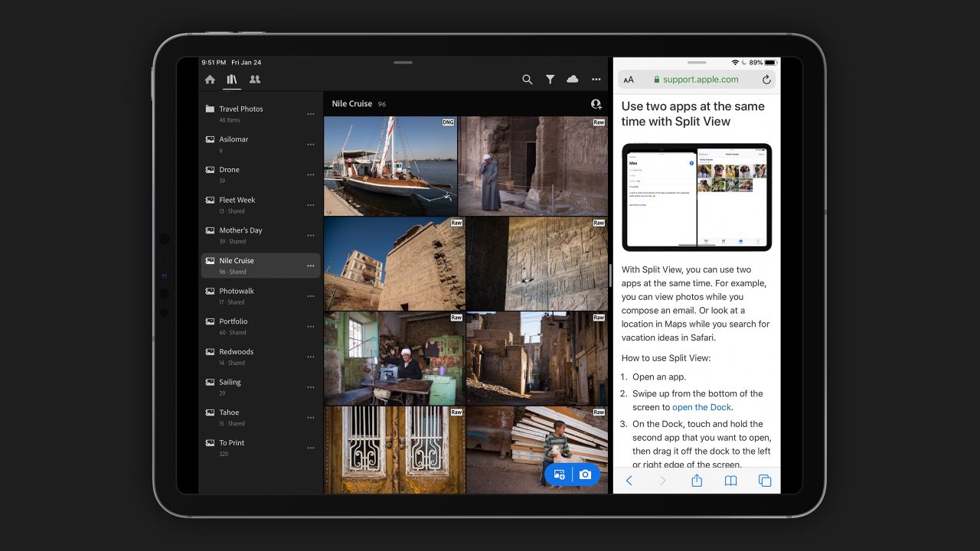Select the Library icon in Lightroom's top bar
980x551 pixels.
click(232, 79)
